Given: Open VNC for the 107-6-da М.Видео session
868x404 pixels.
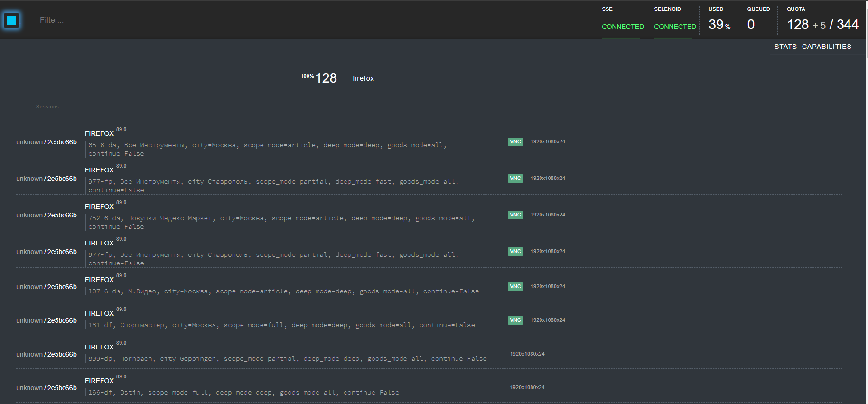Looking at the screenshot, I should pyautogui.click(x=515, y=286).
